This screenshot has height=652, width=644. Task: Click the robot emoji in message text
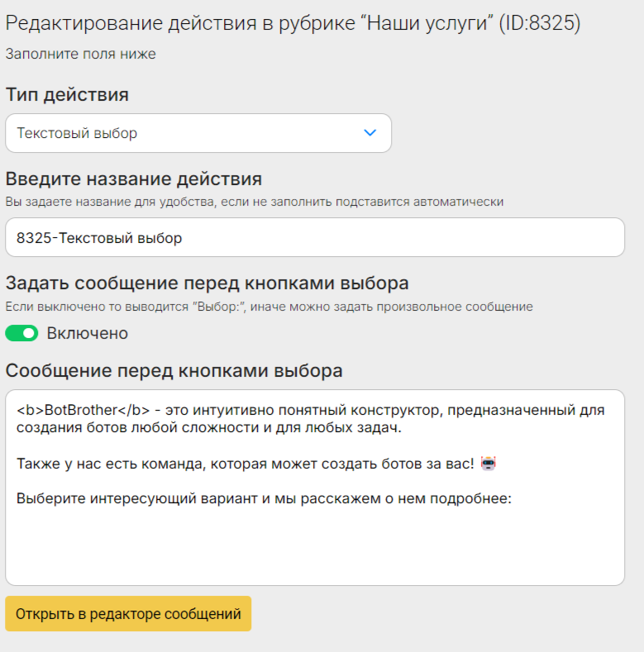click(x=489, y=464)
